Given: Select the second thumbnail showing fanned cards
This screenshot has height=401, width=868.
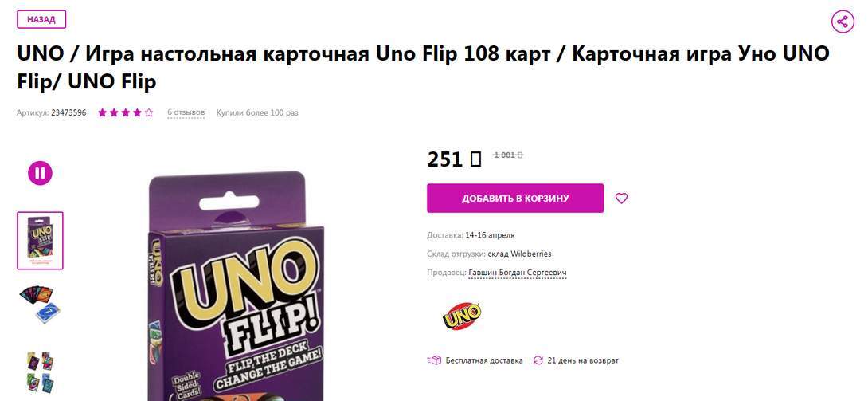Looking at the screenshot, I should pyautogui.click(x=40, y=304).
